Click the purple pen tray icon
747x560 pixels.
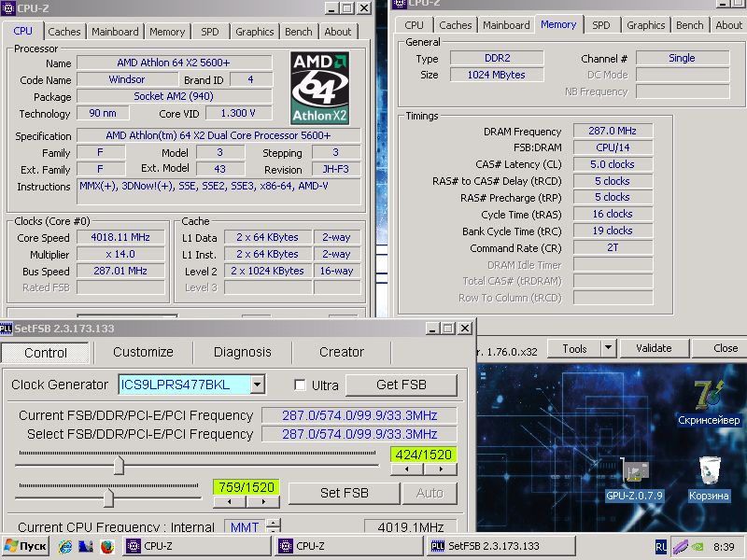coord(680,547)
